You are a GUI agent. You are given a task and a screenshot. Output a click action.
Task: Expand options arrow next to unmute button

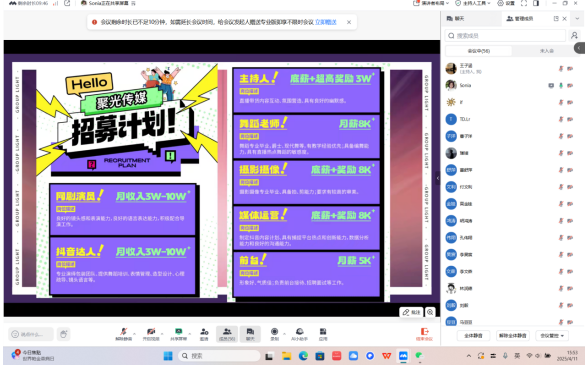pos(135,333)
